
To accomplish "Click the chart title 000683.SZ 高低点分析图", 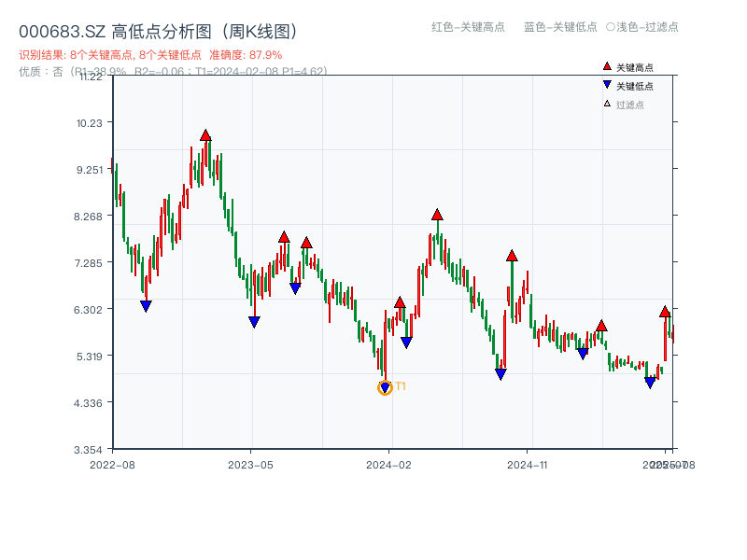I will pyautogui.click(x=158, y=32).
